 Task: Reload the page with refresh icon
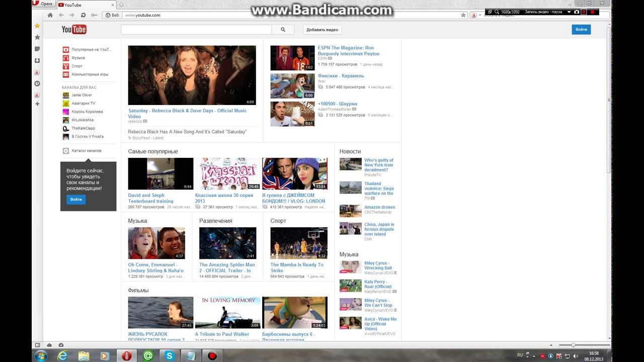83,15
